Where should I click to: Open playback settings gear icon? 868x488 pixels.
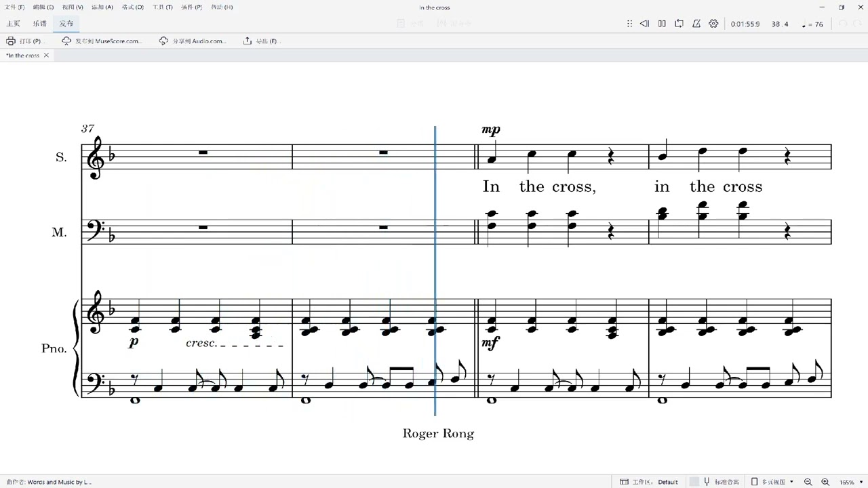(x=713, y=24)
